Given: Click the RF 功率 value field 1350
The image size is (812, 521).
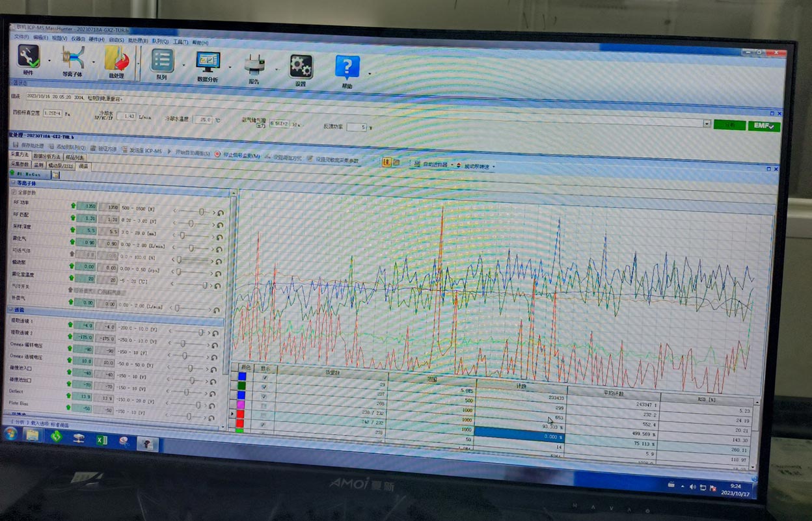Looking at the screenshot, I should click(87, 206).
